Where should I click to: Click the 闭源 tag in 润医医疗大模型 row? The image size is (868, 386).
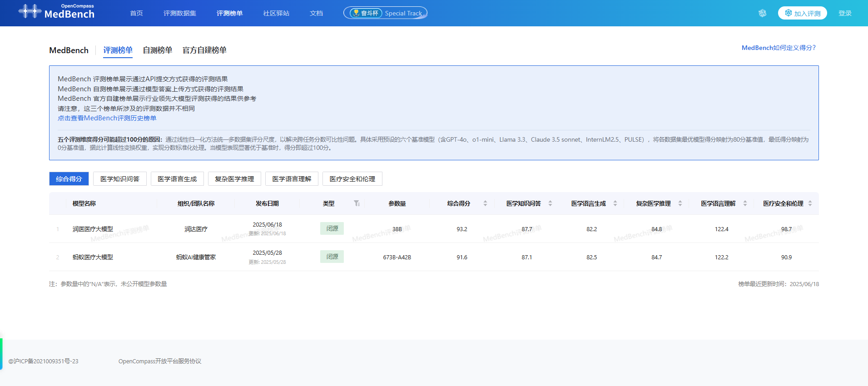(332, 228)
